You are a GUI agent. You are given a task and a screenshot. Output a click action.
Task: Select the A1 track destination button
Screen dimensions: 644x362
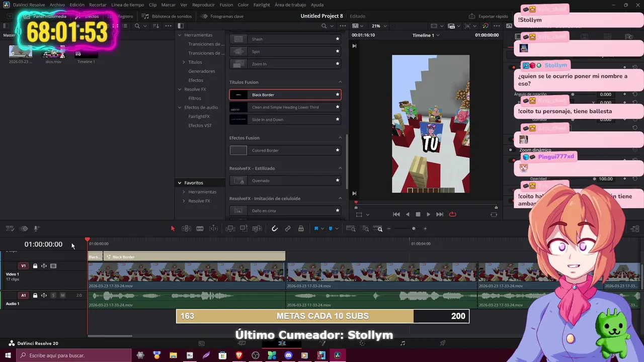pos(23,296)
